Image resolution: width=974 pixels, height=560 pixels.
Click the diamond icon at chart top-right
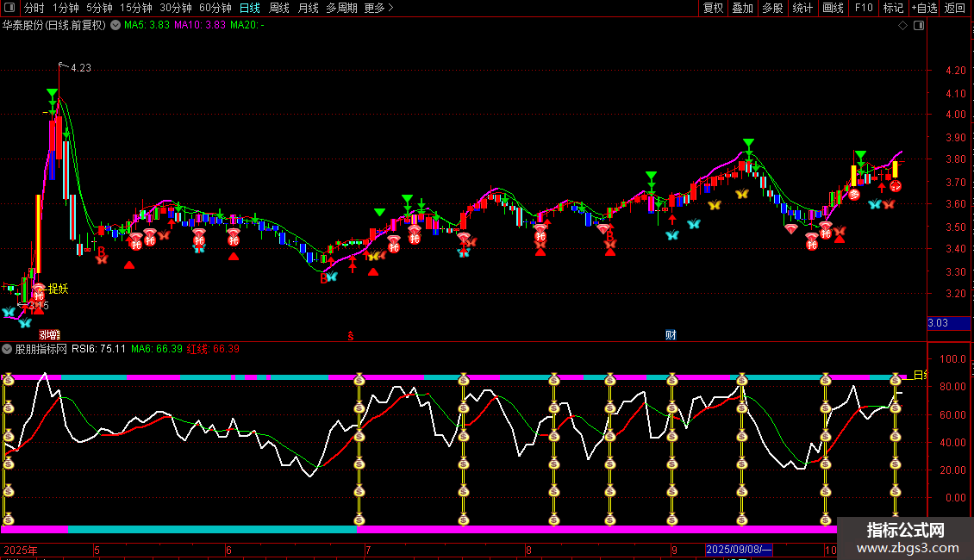[902, 26]
